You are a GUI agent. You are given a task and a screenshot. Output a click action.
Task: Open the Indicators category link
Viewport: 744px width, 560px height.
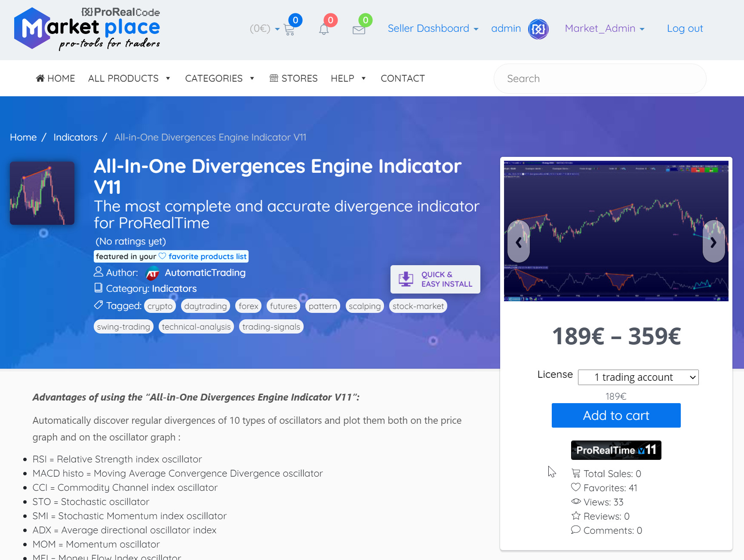(x=174, y=288)
